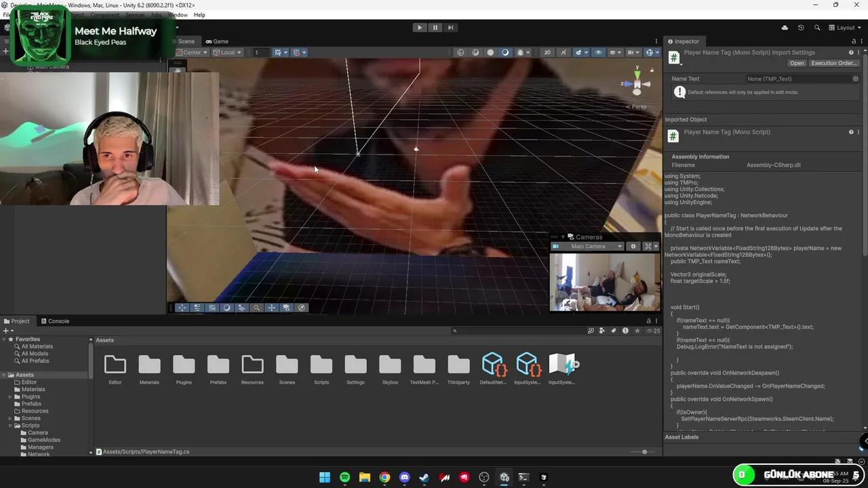Image resolution: width=868 pixels, height=488 pixels.
Task: Open the global Search magnifier in the toolbar
Action: [x=816, y=28]
